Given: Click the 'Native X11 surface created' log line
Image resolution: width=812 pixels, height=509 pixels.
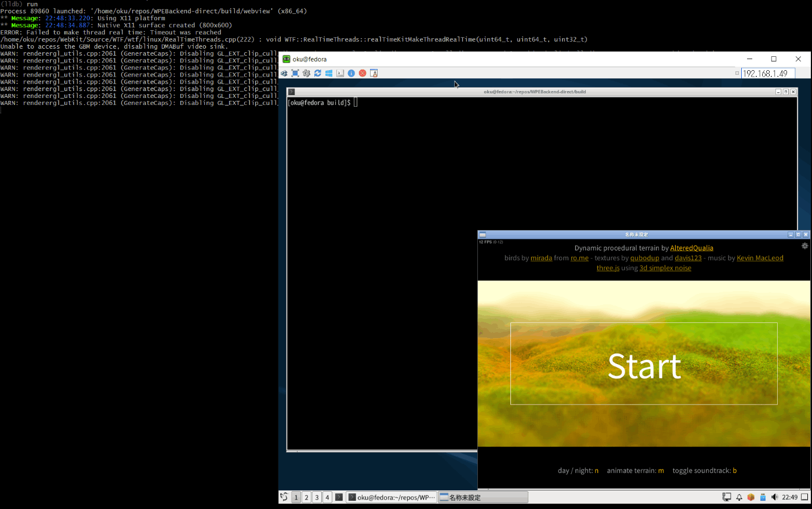Looking at the screenshot, I should pyautogui.click(x=116, y=26).
